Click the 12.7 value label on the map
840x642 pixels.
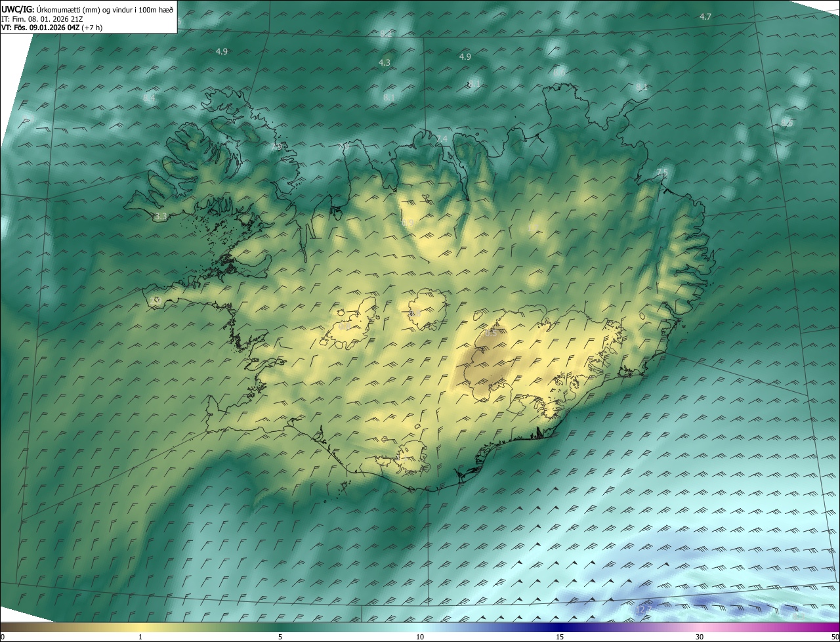click(643, 609)
